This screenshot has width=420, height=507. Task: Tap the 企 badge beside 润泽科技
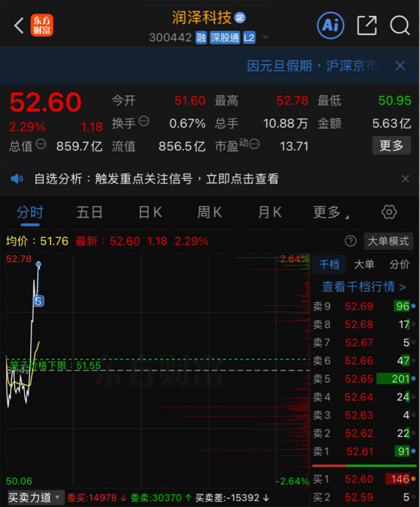click(240, 17)
